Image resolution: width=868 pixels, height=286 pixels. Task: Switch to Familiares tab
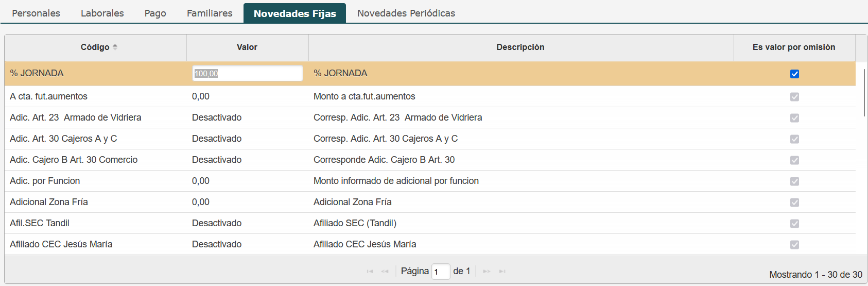(210, 13)
